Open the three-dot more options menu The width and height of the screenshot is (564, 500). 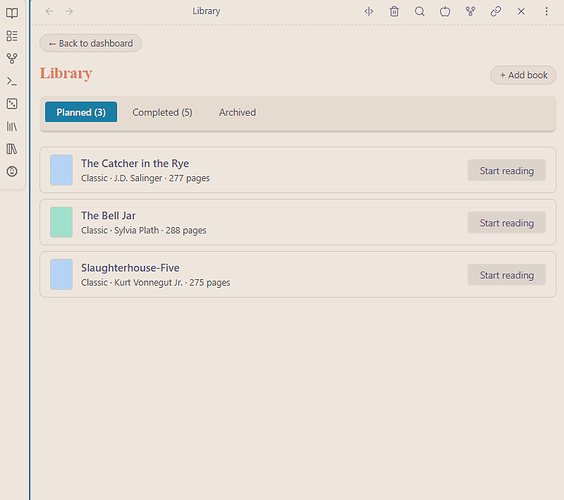pos(546,12)
